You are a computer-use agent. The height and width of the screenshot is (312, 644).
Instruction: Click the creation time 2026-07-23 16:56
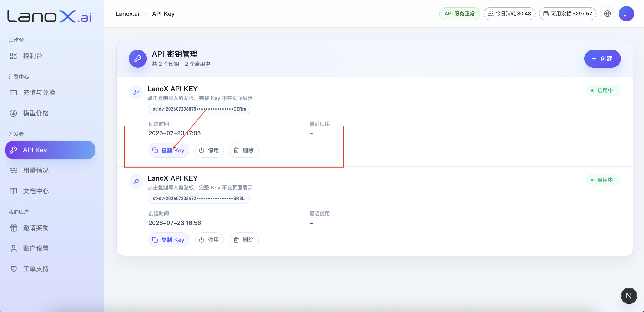pyautogui.click(x=175, y=223)
